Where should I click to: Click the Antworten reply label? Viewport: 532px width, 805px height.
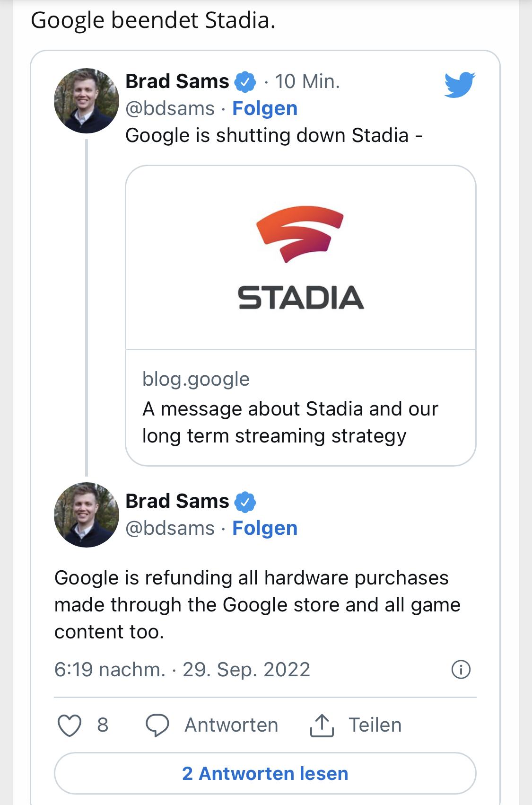(x=231, y=725)
